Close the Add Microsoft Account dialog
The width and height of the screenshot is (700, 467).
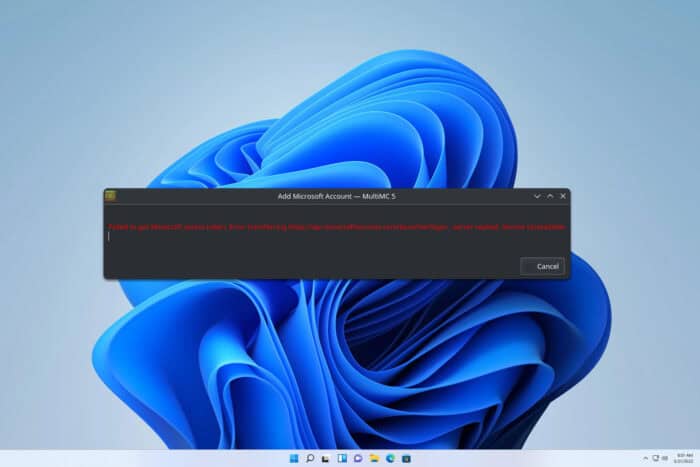click(x=563, y=196)
